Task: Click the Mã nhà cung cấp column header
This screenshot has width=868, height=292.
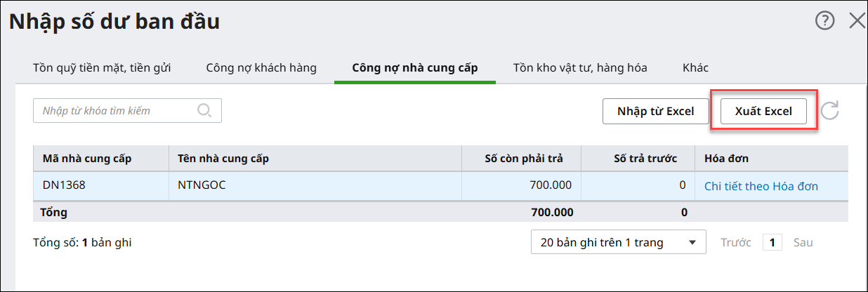Action: [x=87, y=158]
